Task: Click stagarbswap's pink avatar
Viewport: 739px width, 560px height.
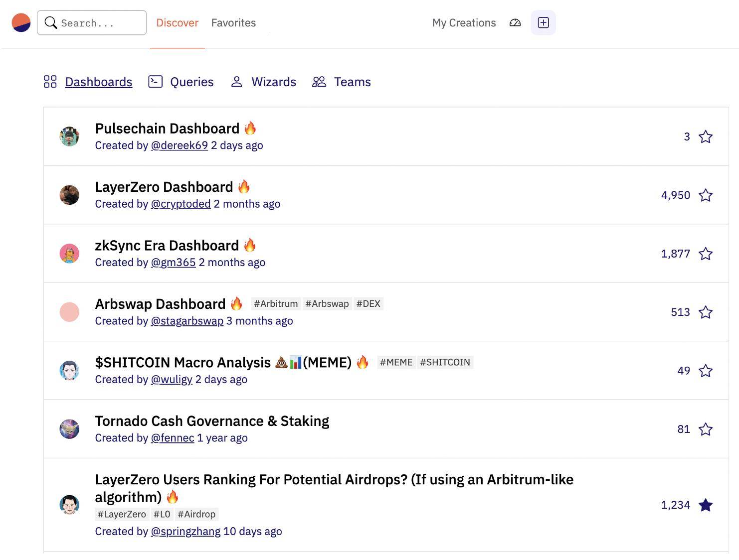Action: [x=69, y=312]
